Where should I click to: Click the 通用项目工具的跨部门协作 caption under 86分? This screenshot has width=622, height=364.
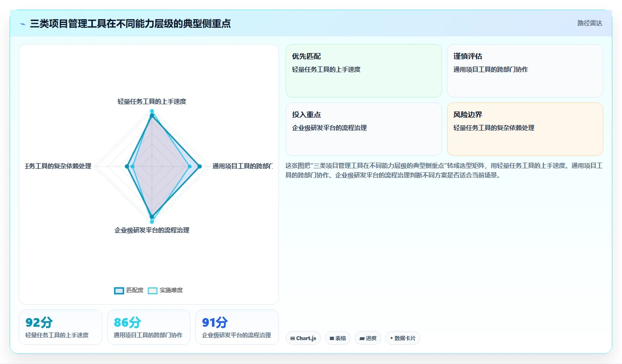(x=148, y=335)
